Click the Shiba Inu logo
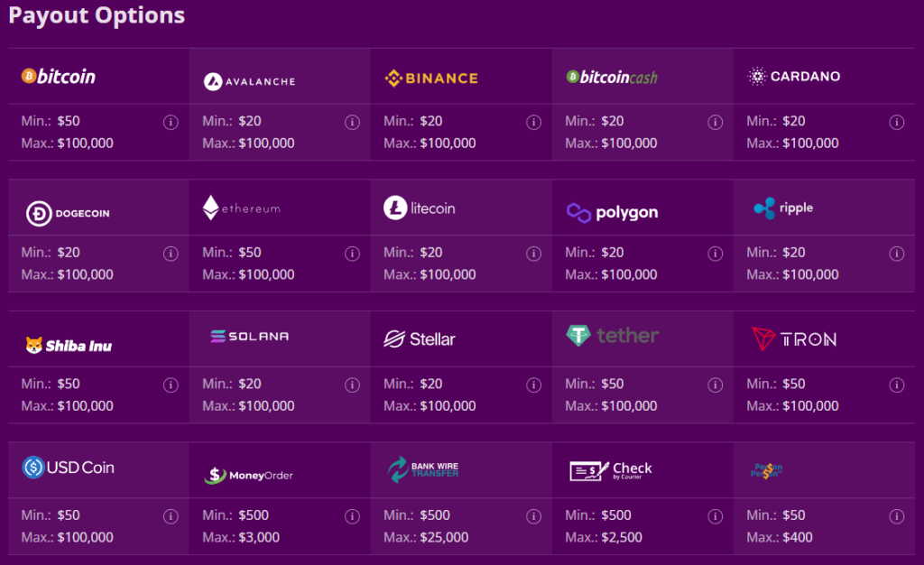924x565 pixels. (x=69, y=346)
